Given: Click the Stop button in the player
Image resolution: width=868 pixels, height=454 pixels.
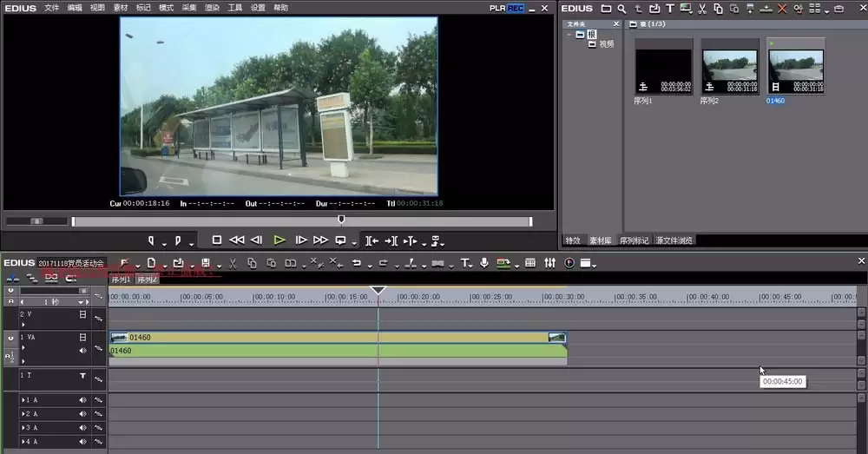Looking at the screenshot, I should pyautogui.click(x=217, y=240).
